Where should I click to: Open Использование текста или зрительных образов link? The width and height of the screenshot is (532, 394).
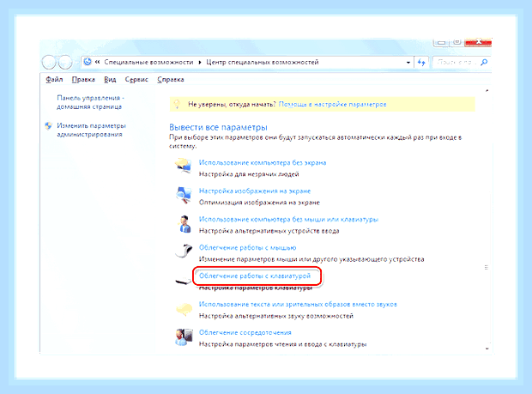298,305
